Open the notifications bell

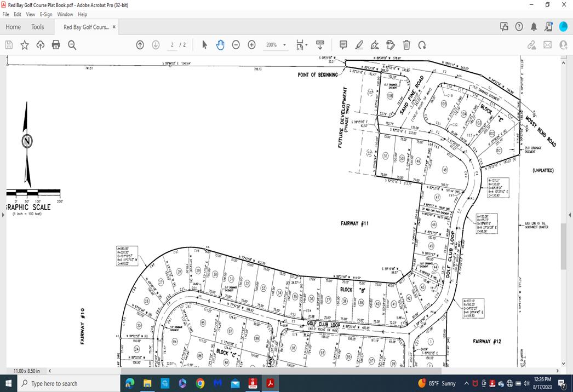click(534, 27)
